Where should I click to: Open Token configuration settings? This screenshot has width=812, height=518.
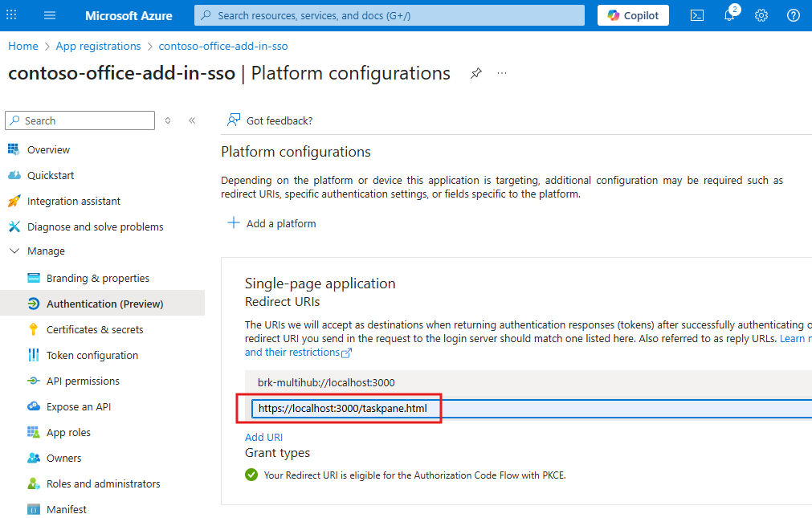click(x=92, y=354)
